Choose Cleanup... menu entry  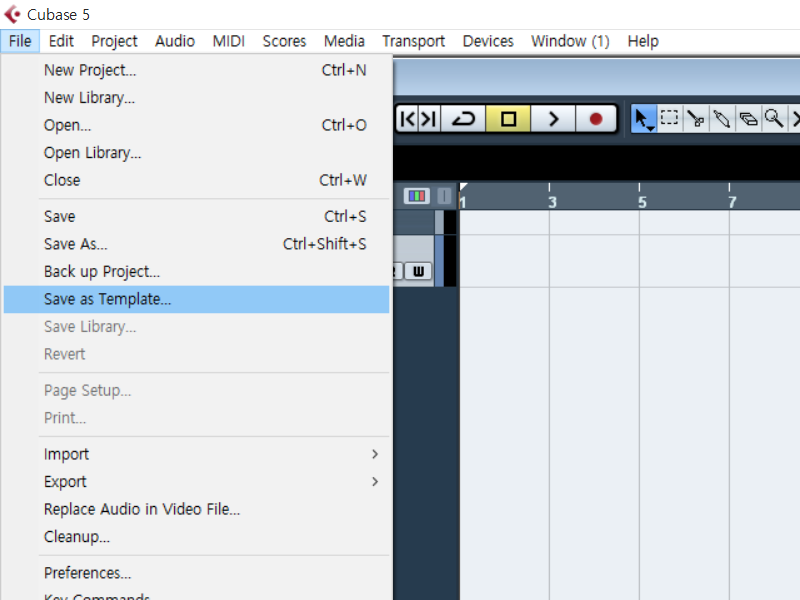[x=196, y=537]
